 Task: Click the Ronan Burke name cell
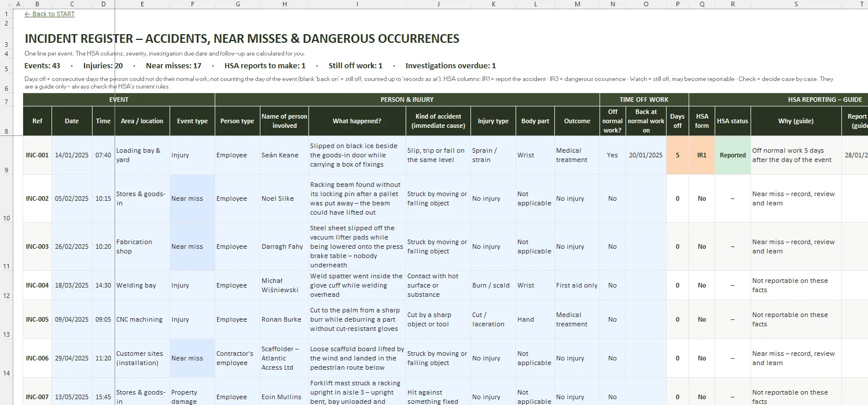284,319
